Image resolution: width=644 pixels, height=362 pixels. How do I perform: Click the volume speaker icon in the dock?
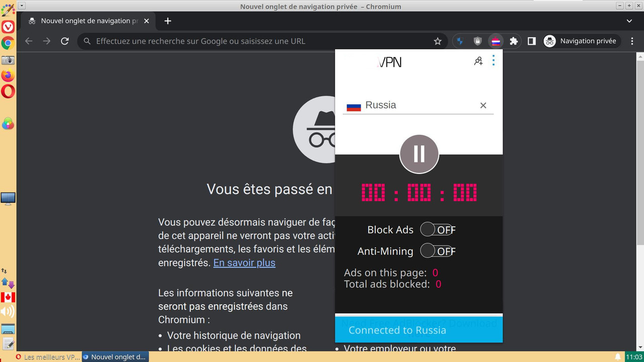coord(8,312)
